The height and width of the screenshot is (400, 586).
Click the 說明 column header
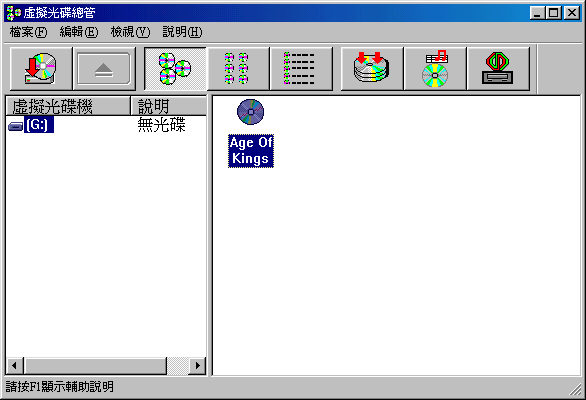(169, 106)
